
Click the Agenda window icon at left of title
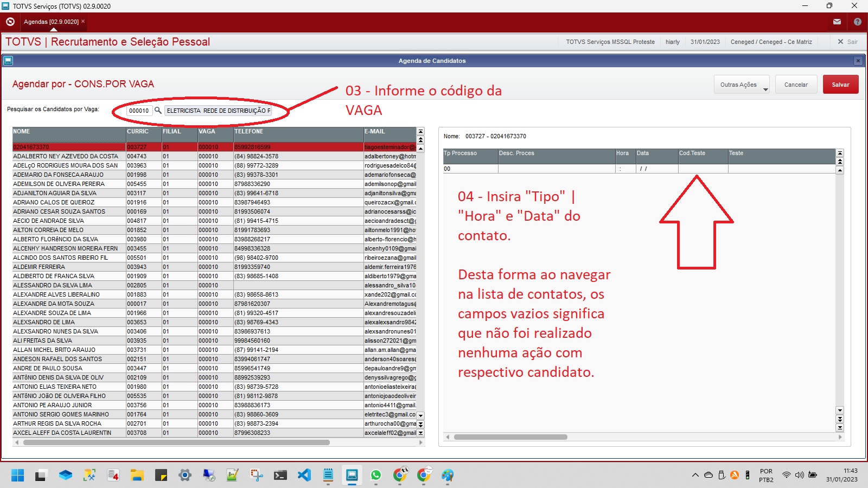[x=8, y=61]
